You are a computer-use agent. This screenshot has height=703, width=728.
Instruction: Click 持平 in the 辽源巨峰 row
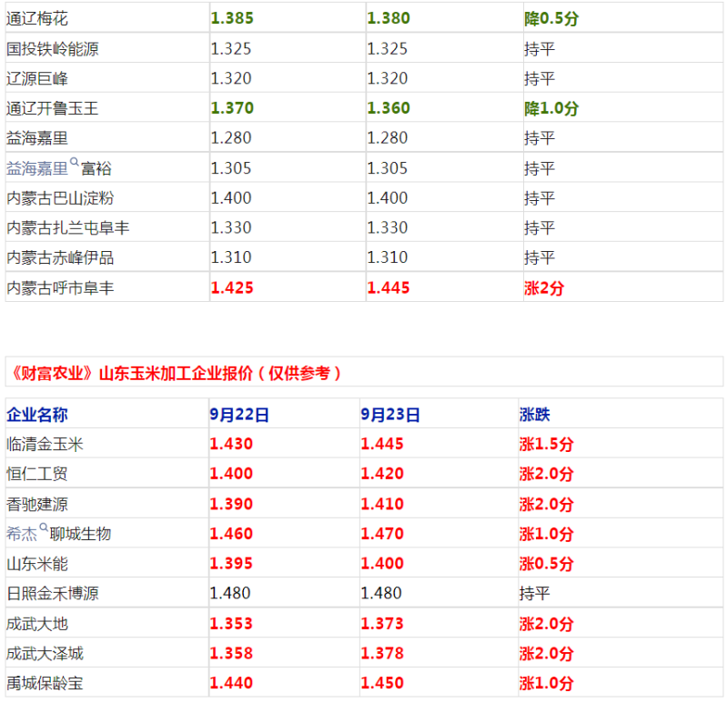point(540,78)
